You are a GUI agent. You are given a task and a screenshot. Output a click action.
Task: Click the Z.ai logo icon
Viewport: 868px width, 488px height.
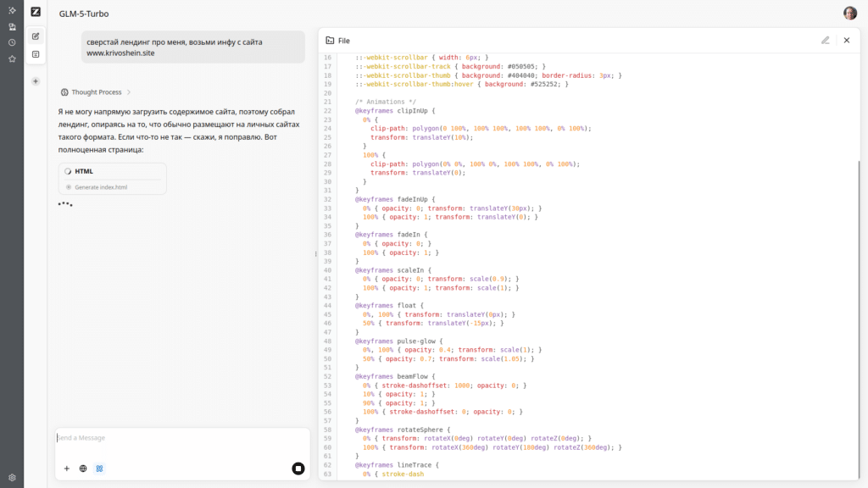[x=36, y=12]
